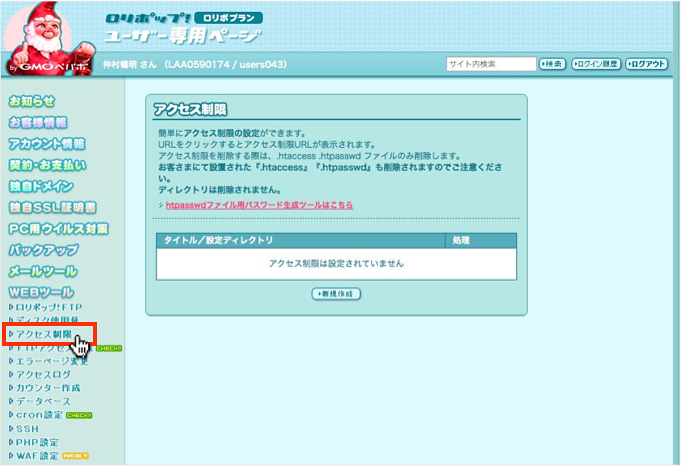This screenshot has height=466, width=681.
Task: Open htpasswdファイル用パスワード生成ツール link
Action: click(259, 205)
